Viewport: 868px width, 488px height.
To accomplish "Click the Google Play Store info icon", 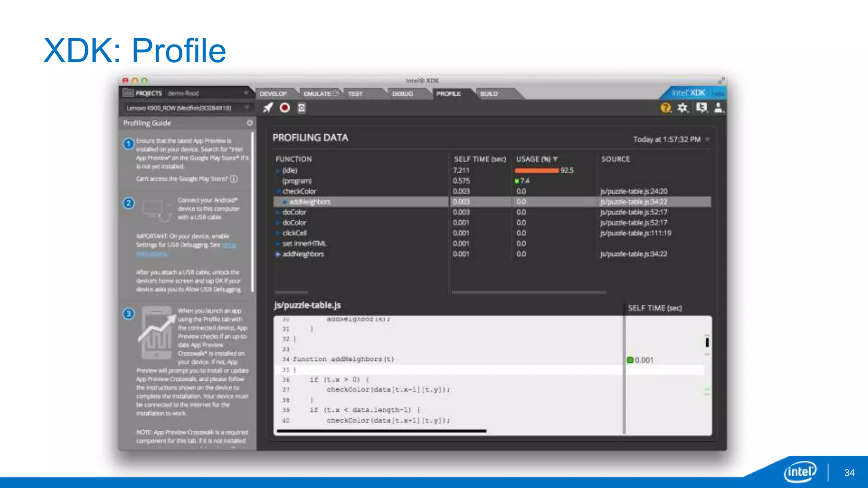I will [234, 179].
